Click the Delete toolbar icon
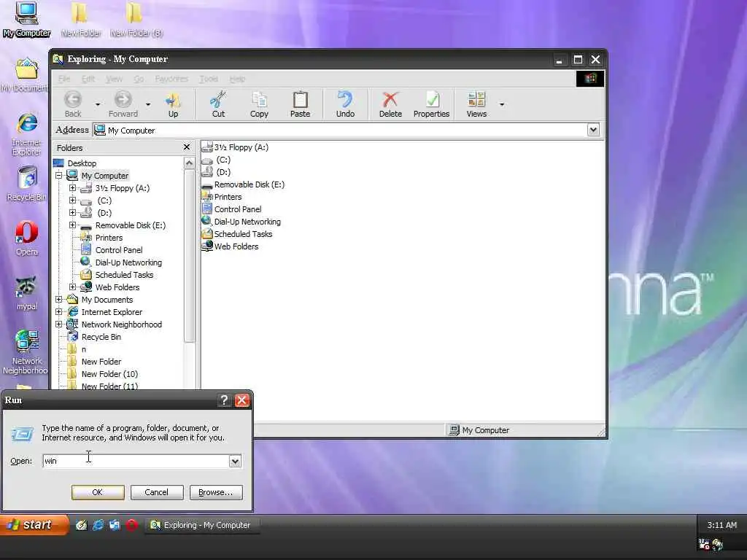747x560 pixels. [390, 104]
